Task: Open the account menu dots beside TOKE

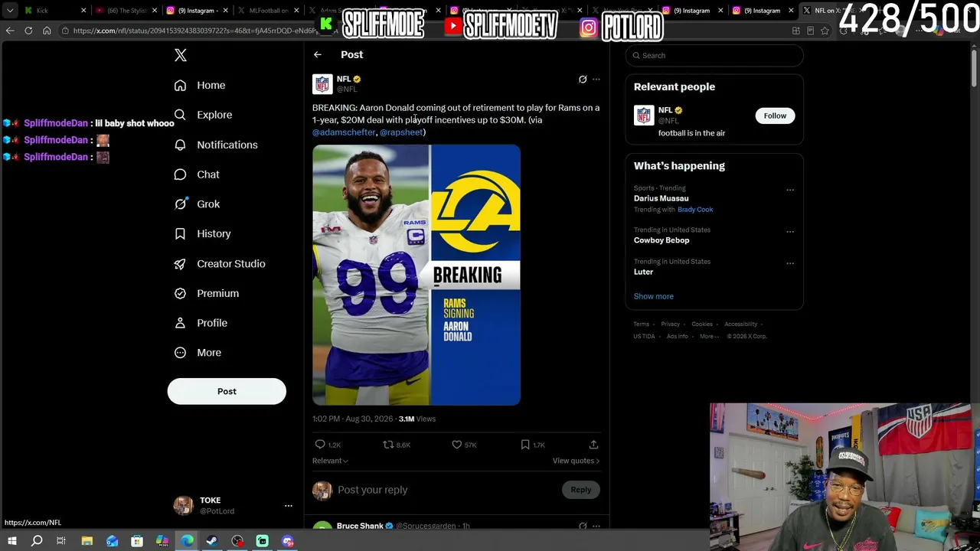Action: [x=289, y=506]
